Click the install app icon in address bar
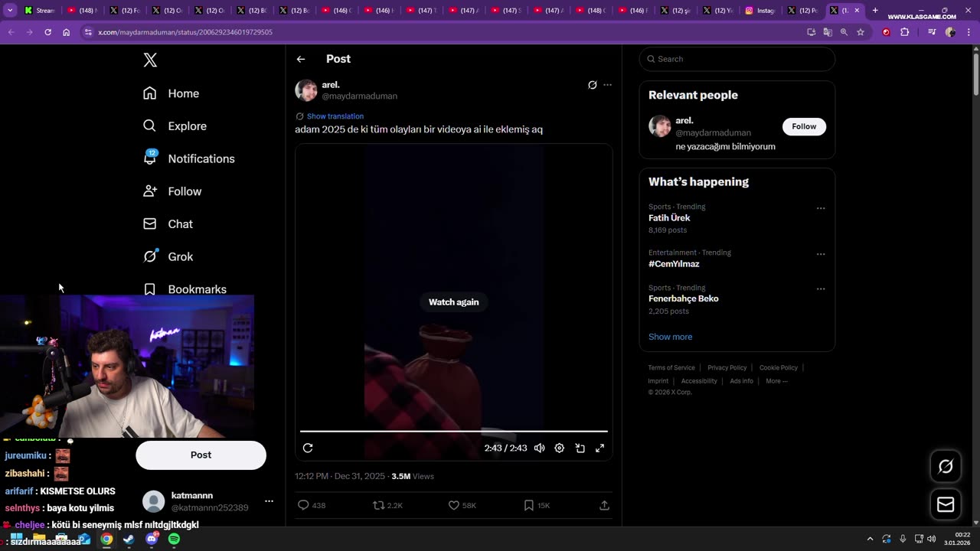The height and width of the screenshot is (551, 980). coord(812,32)
